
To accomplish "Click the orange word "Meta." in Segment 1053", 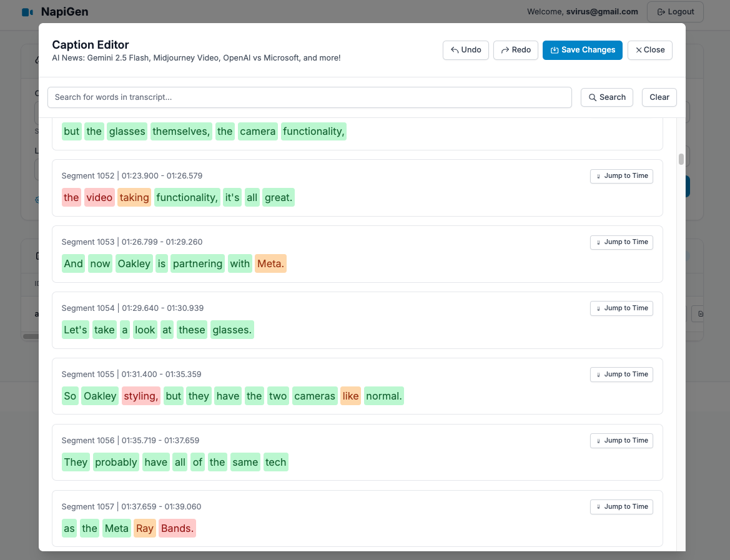I will point(270,264).
